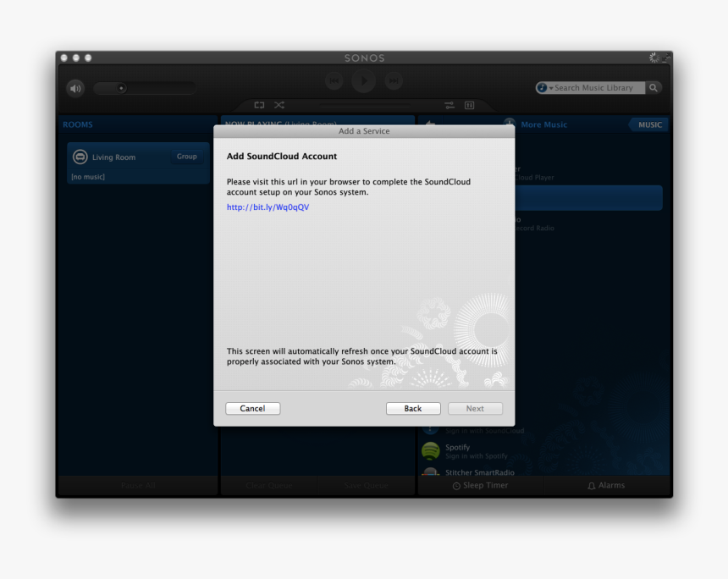Open the equalizer settings icon
728x579 pixels.
point(449,106)
